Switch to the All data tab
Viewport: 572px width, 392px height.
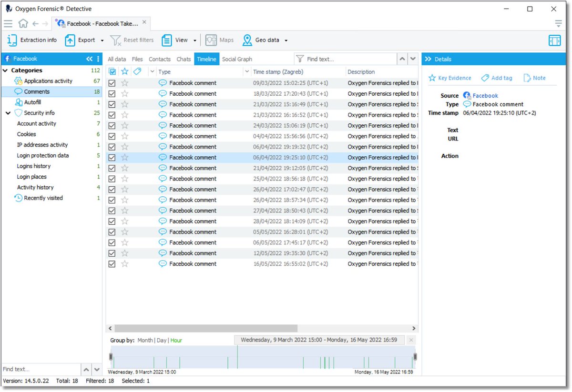coord(117,59)
